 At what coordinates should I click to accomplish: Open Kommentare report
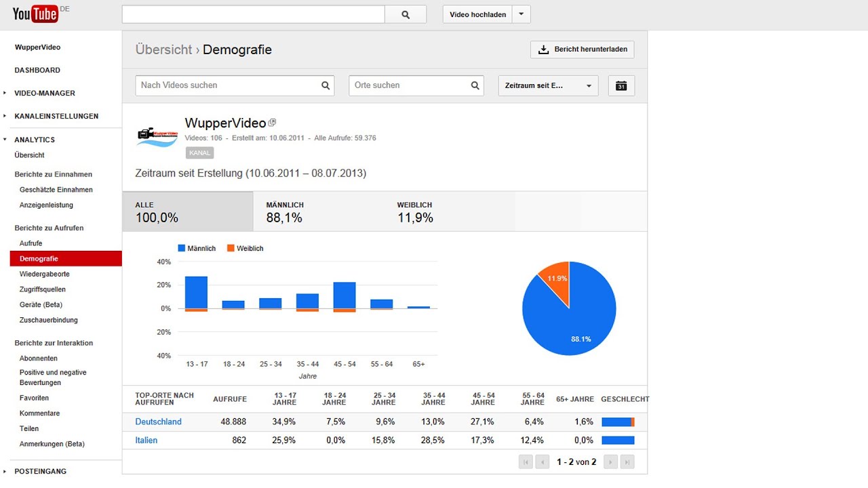point(40,413)
